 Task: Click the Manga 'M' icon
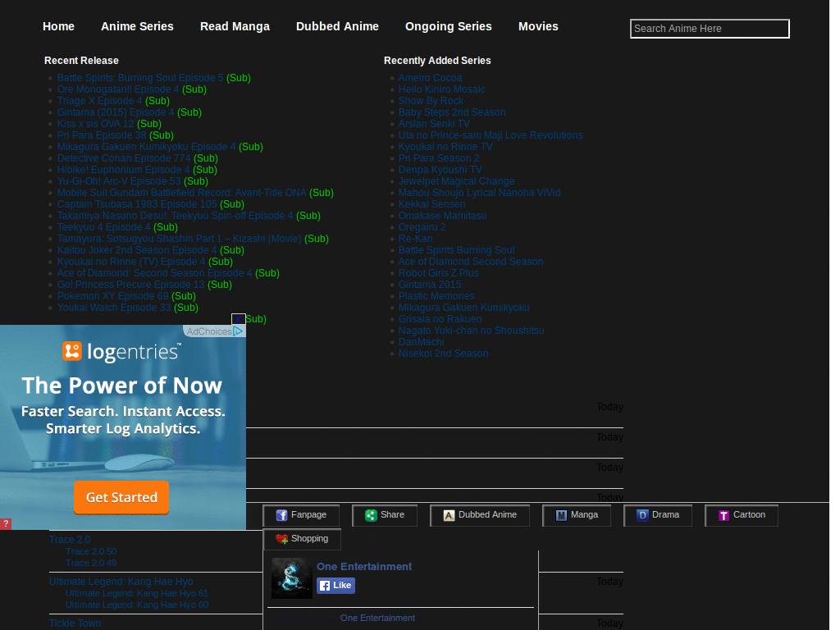pyautogui.click(x=561, y=515)
